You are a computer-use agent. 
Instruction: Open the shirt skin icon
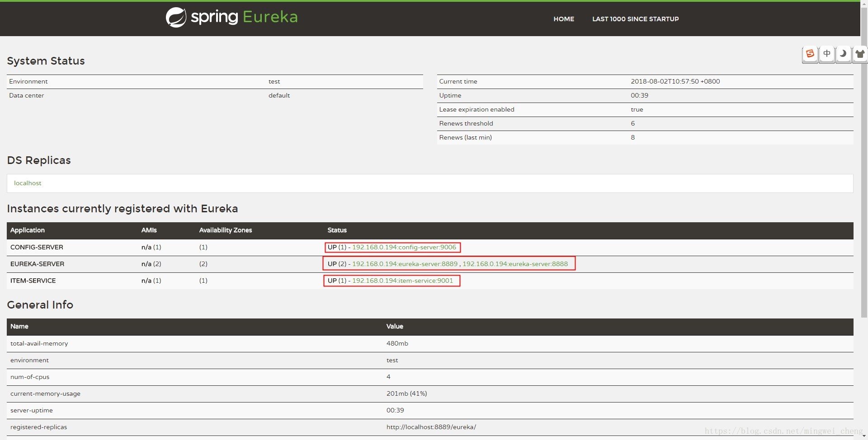coord(860,54)
